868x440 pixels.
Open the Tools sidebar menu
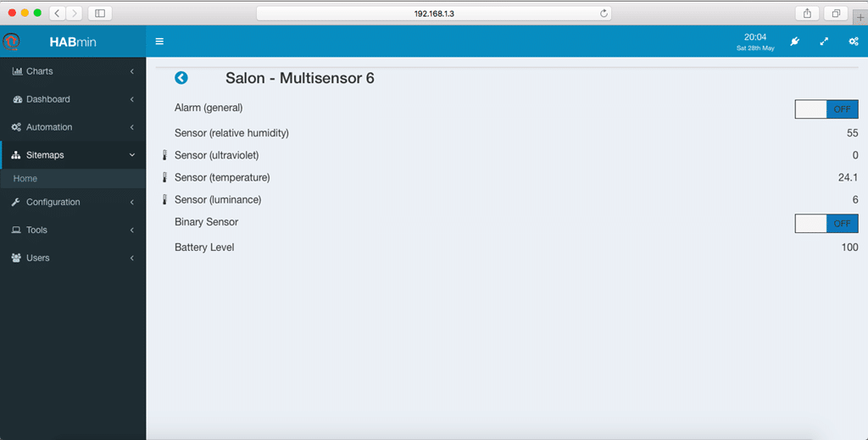73,231
